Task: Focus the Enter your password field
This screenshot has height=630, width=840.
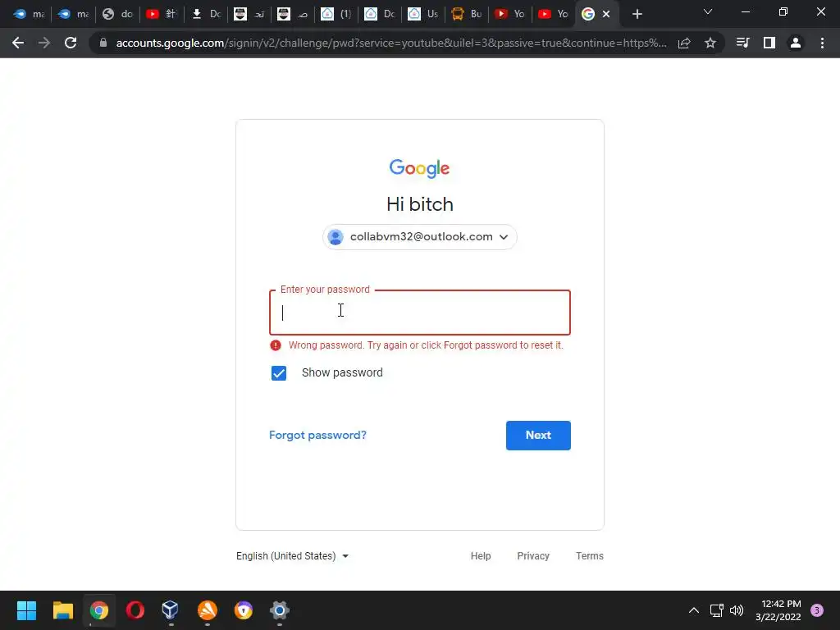Action: coord(419,313)
